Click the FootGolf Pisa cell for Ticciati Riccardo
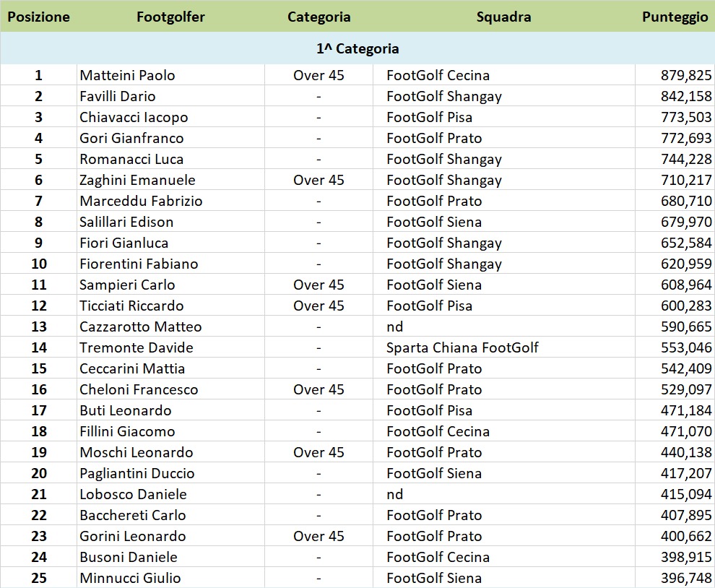Viewport: 715px width, 588px height. pos(504,305)
